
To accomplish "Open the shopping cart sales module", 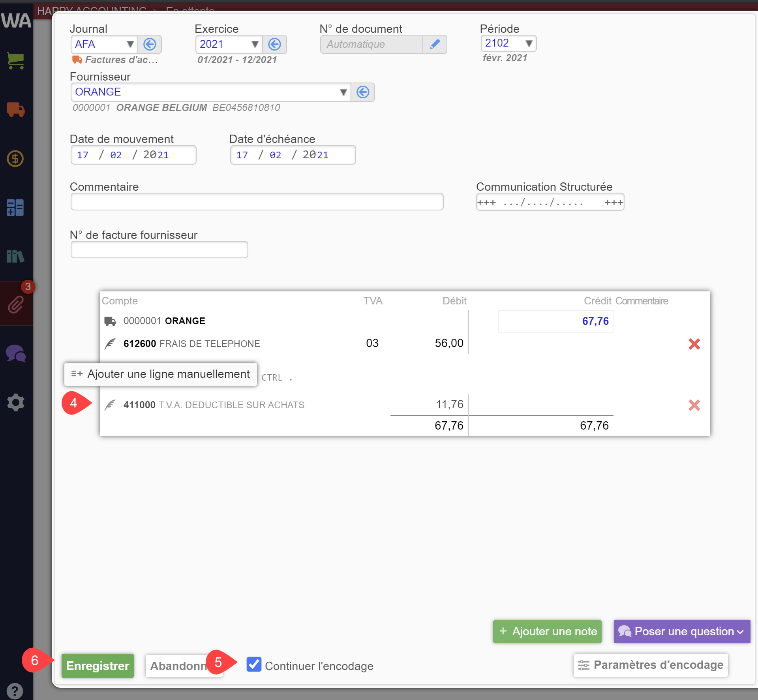I will click(16, 61).
